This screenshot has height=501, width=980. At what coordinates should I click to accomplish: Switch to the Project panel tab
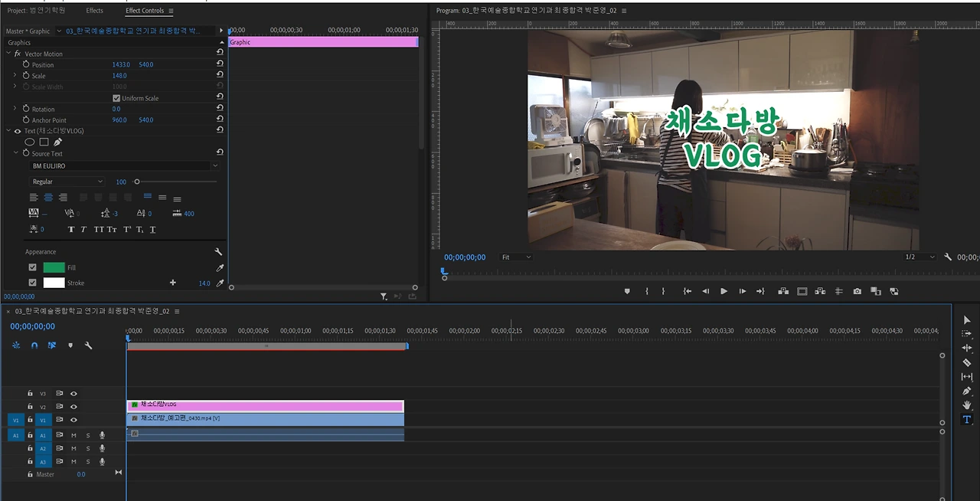point(36,11)
